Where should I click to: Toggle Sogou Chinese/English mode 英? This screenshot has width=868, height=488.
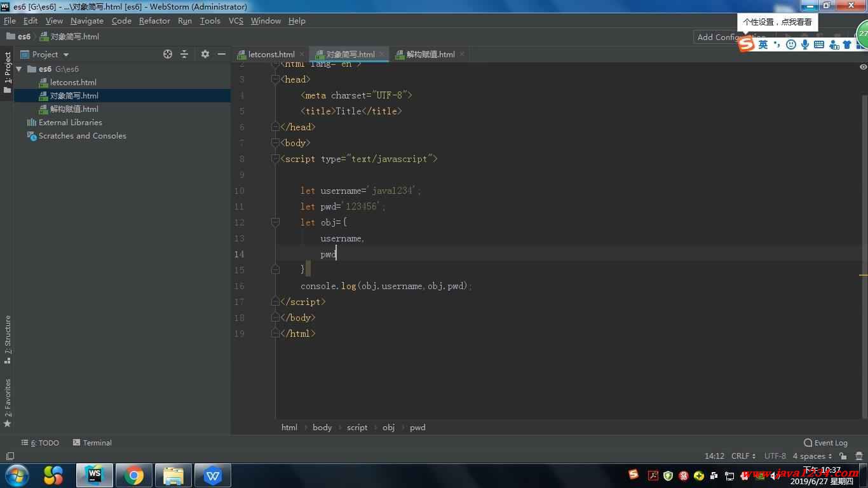click(x=763, y=44)
